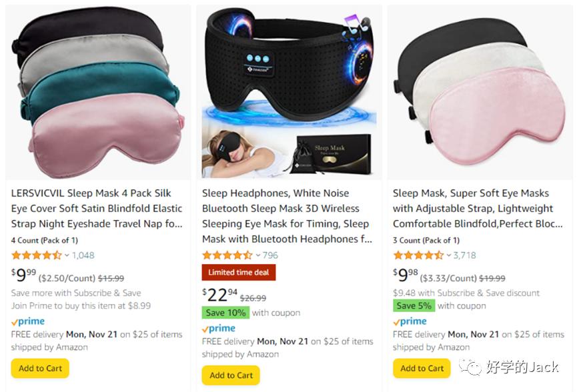Click the star rating of LERSVICVIL mask

(x=36, y=255)
